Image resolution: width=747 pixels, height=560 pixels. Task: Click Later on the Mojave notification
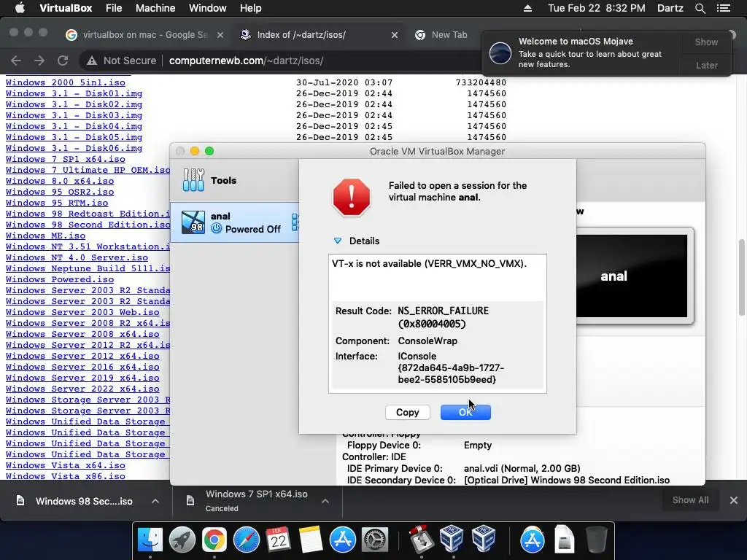pos(706,65)
